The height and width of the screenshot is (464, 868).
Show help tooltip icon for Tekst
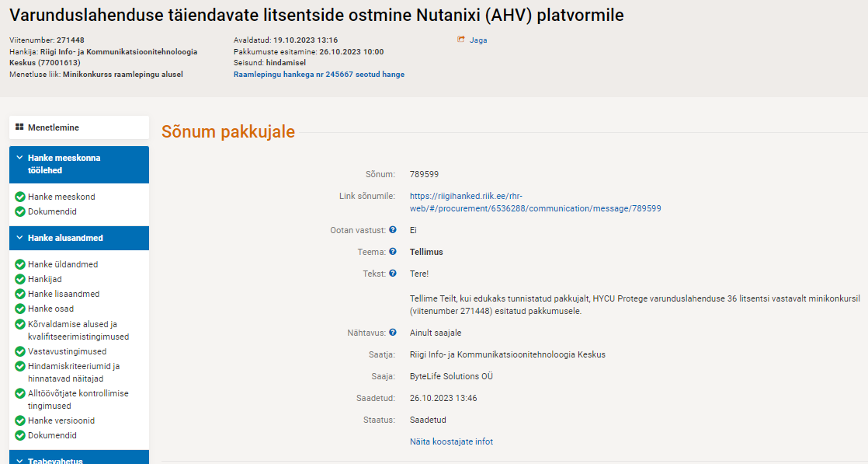point(393,273)
